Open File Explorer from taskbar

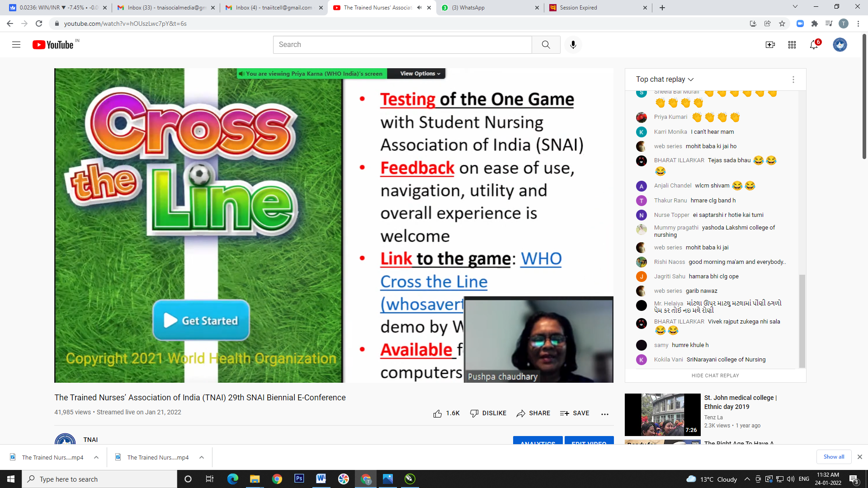tap(255, 479)
